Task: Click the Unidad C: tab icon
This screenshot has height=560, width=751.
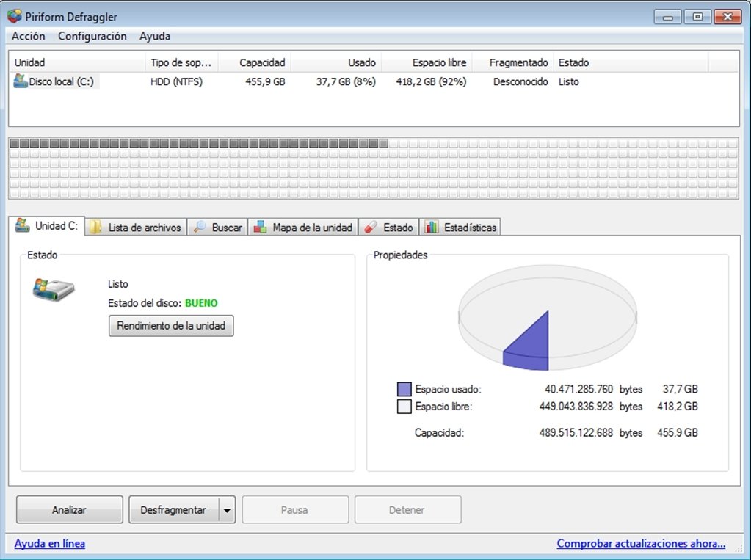Action: click(23, 225)
